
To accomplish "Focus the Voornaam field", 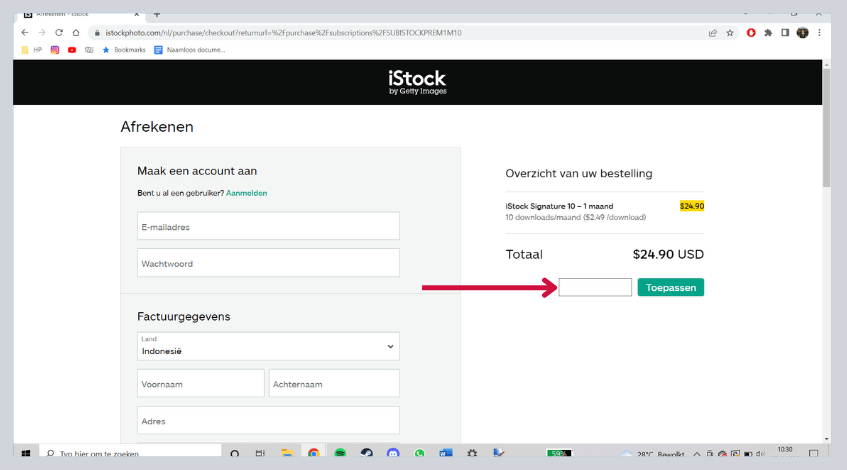I will point(200,384).
